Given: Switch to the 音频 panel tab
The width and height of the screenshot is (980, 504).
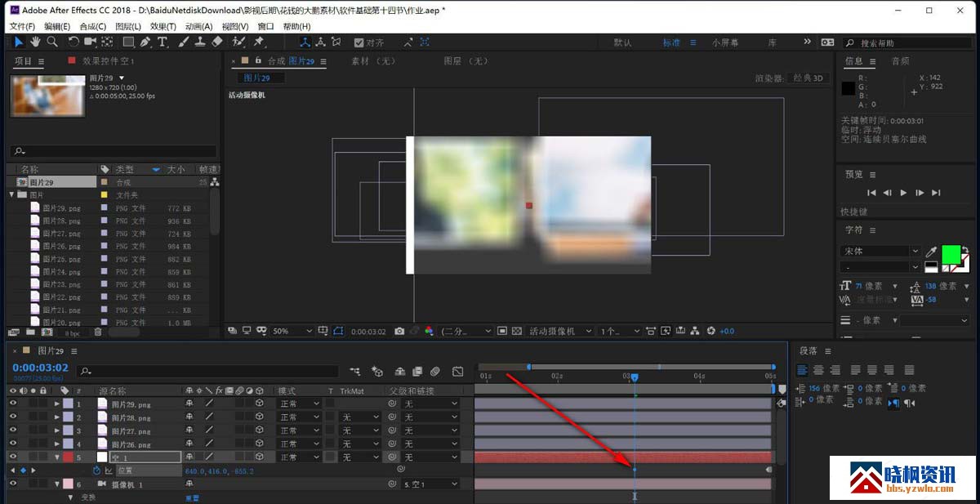Looking at the screenshot, I should pos(900,61).
